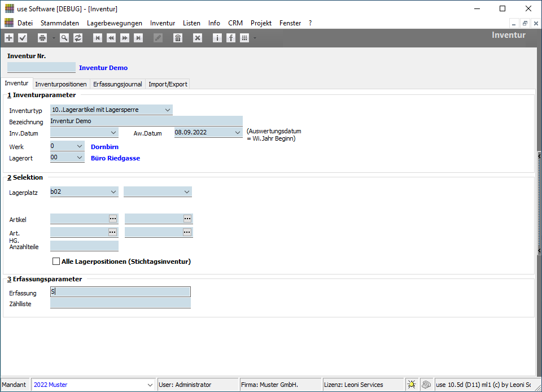This screenshot has height=392, width=542.
Task: Open the Inventur menu in menu bar
Action: pyautogui.click(x=163, y=23)
